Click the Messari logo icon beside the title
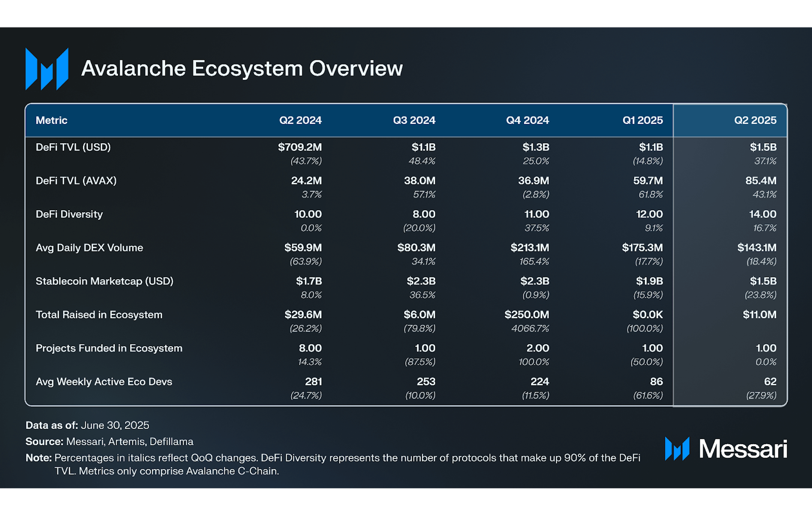The height and width of the screenshot is (515, 812). coord(47,69)
